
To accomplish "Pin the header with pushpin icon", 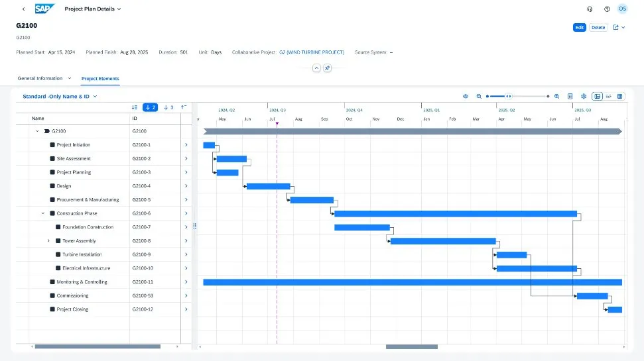I will [327, 68].
